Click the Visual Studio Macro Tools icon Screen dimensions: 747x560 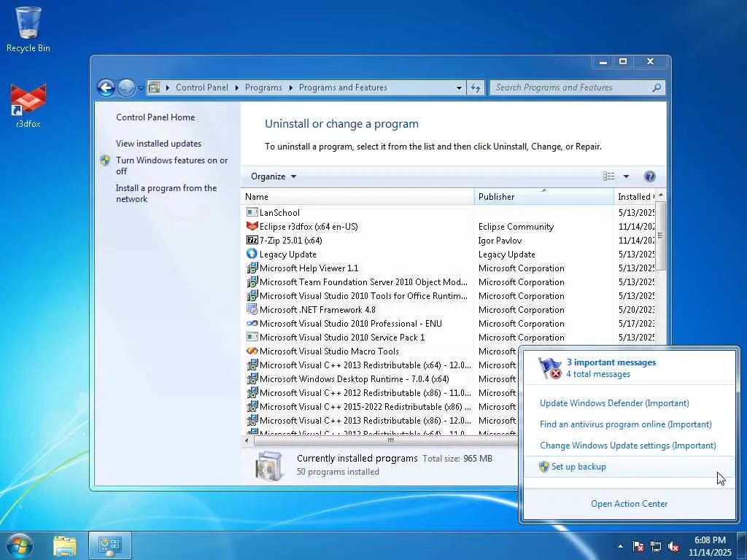252,351
